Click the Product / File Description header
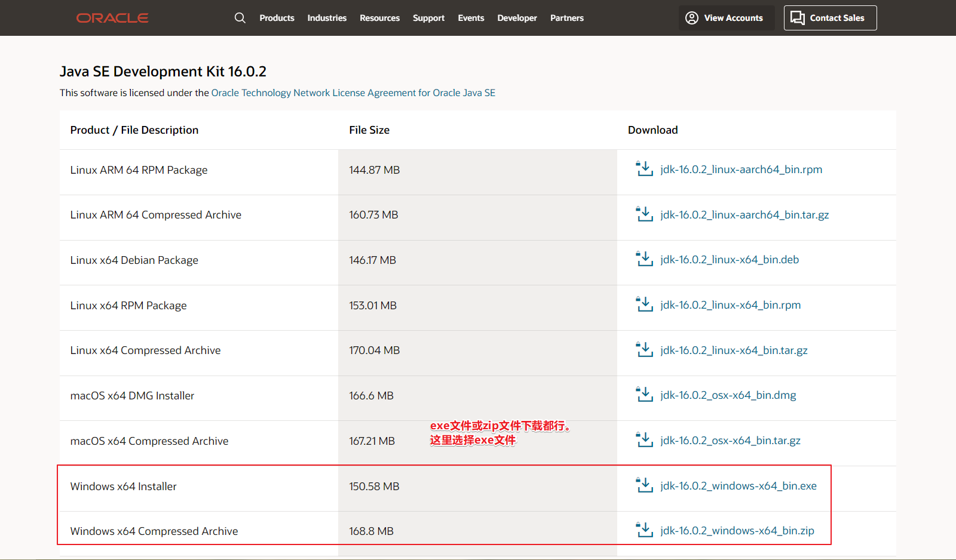 pyautogui.click(x=134, y=130)
